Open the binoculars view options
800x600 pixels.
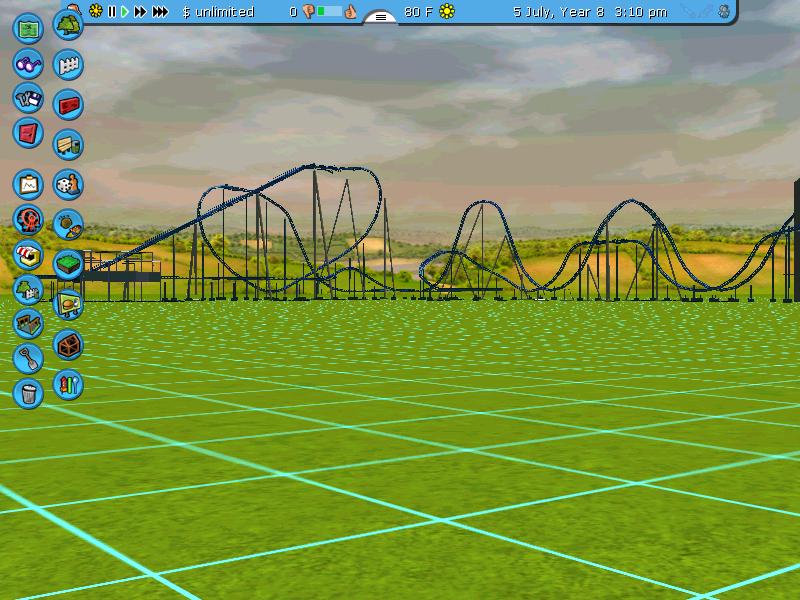(x=28, y=64)
